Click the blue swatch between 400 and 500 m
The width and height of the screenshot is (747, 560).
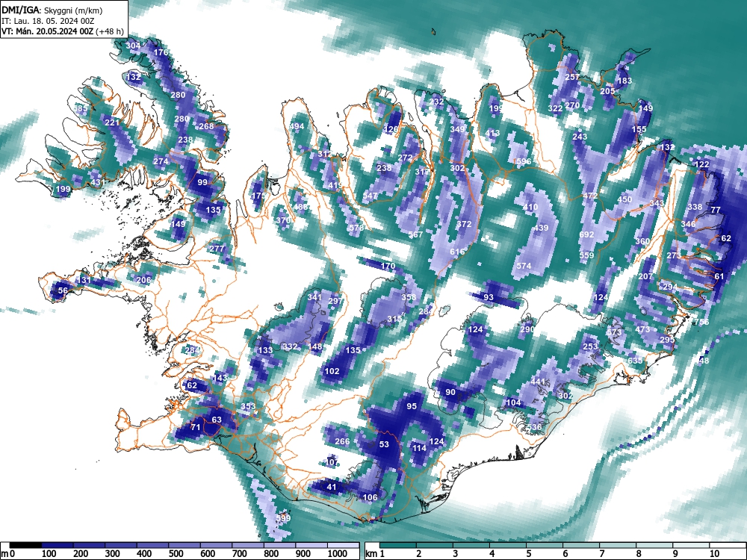(153, 545)
